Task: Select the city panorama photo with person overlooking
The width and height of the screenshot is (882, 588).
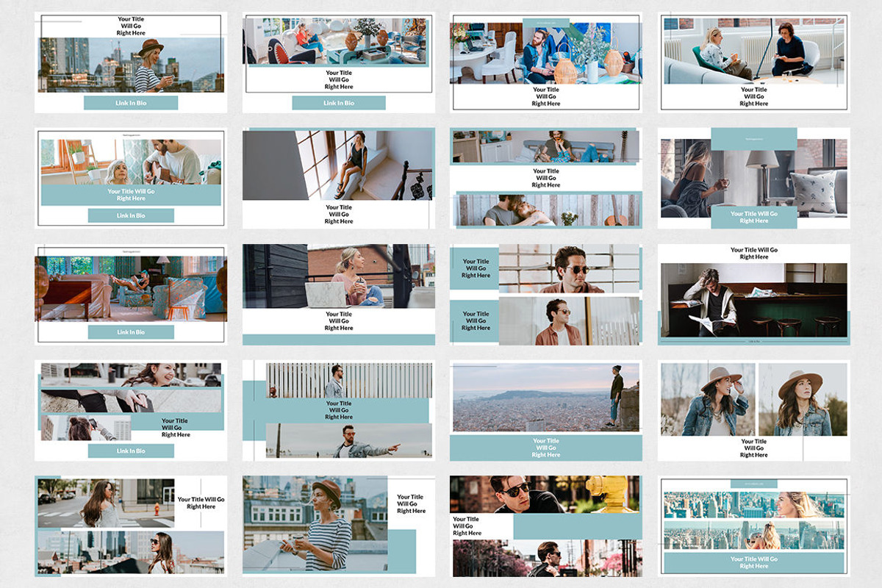Action: [546, 397]
